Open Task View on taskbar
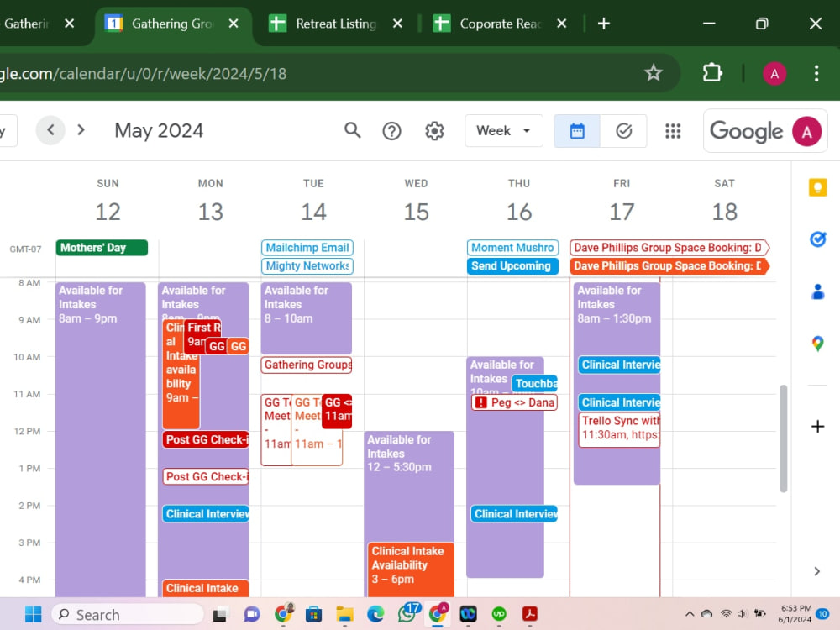This screenshot has width=840, height=630. click(219, 614)
